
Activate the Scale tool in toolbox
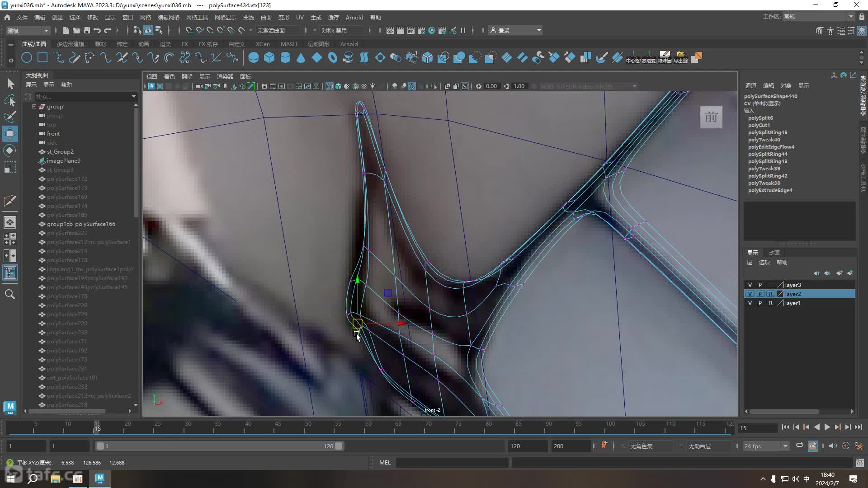click(10, 167)
